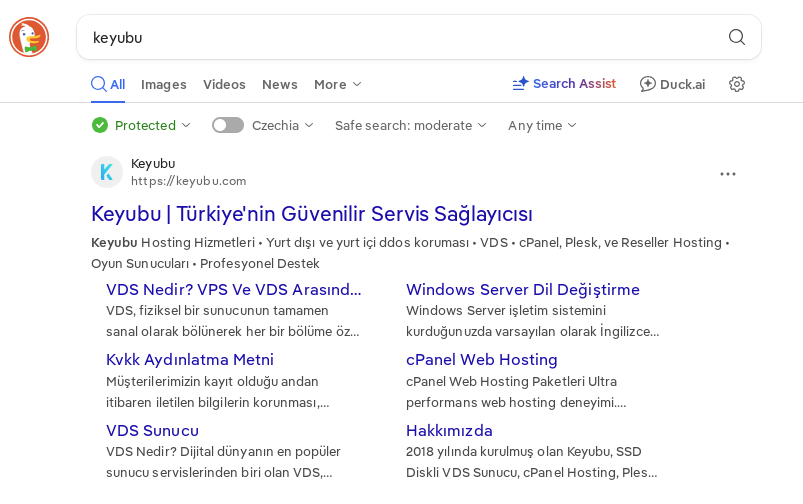The width and height of the screenshot is (803, 504).
Task: Click the DuckDuckGo logo
Action: 29,37
